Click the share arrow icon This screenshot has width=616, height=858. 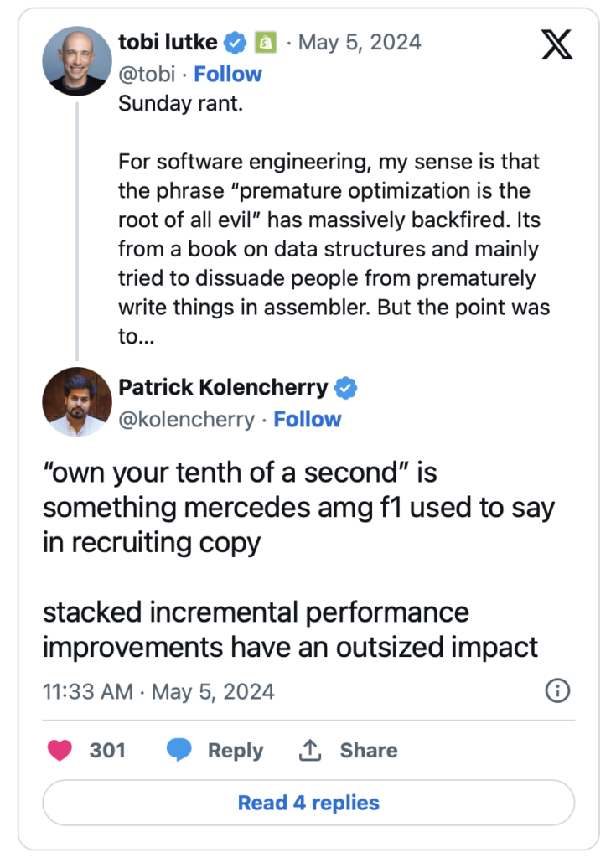[x=310, y=750]
